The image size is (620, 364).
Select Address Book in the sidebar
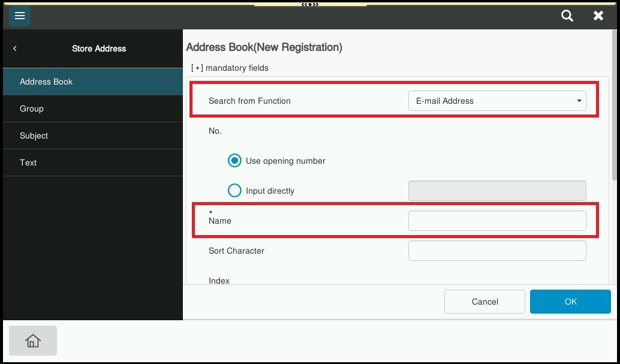click(93, 82)
